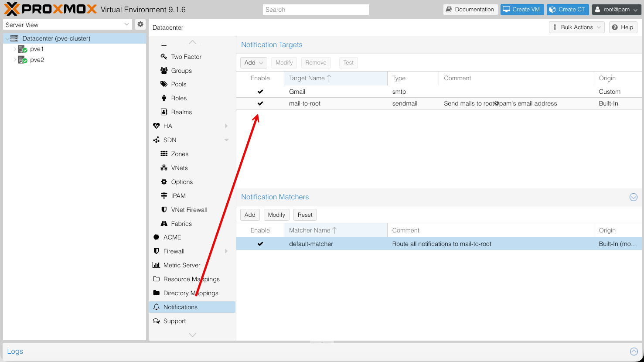Select Realms in the sidebar
This screenshot has width=644, height=362.
181,112
